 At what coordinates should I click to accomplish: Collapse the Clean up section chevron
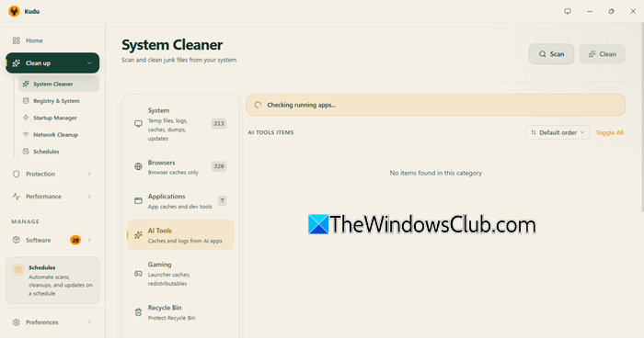[89, 63]
